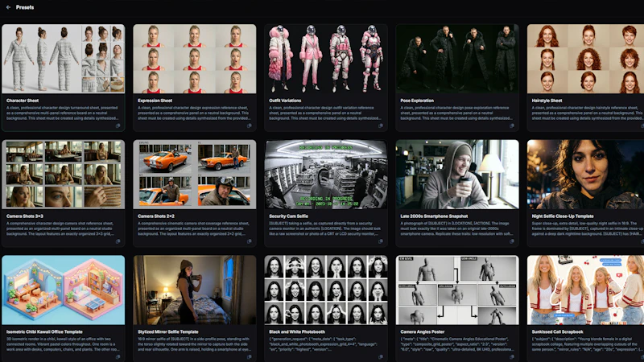Click "Stylized Mirror Selfie Template" title
The image size is (644, 362).
click(168, 332)
